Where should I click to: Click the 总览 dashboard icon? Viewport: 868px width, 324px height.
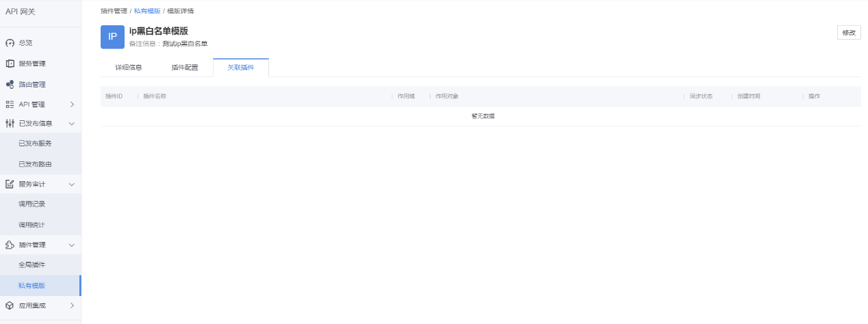[x=10, y=43]
